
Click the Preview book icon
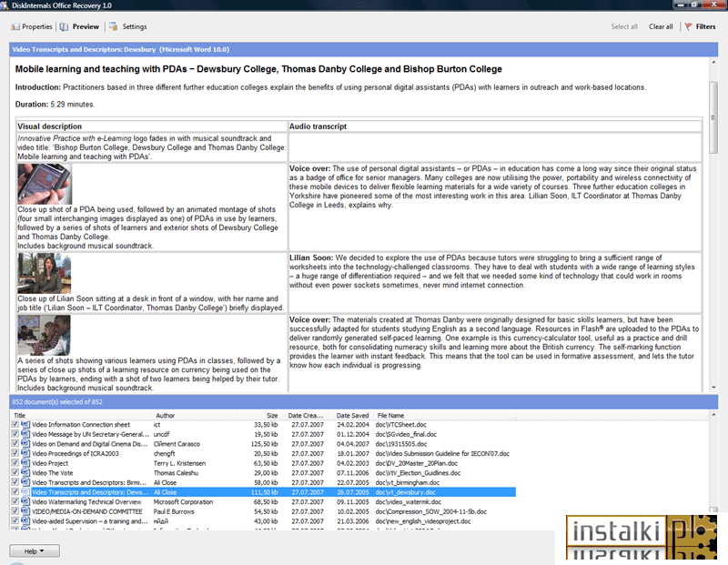tap(64, 27)
